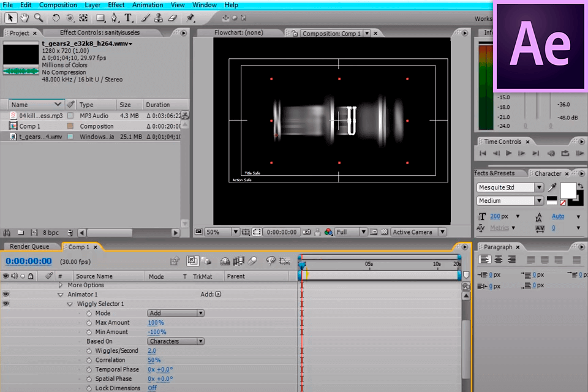Viewport: 588px width, 392px height.
Task: Click the timeline current time 0:00:00:00
Action: (x=29, y=262)
